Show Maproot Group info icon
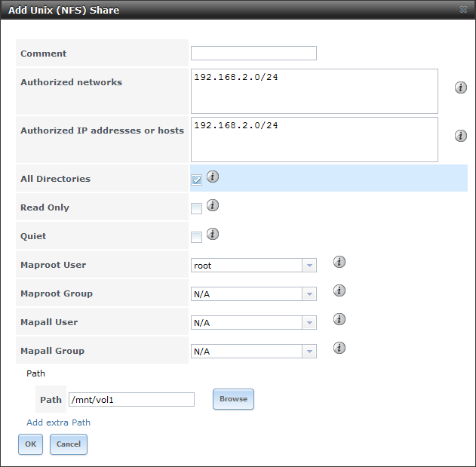This screenshot has height=467, width=476. coord(339,290)
